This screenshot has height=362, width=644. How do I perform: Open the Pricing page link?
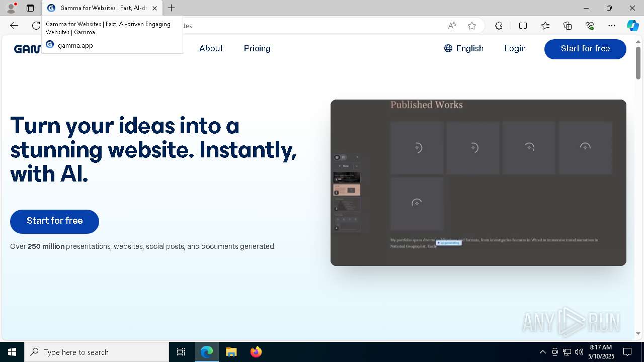[x=257, y=48]
